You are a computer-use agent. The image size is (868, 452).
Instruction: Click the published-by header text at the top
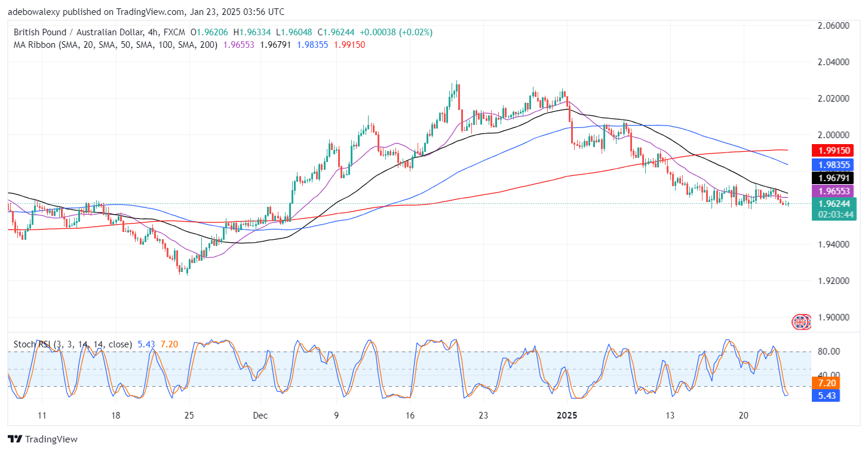pos(146,11)
